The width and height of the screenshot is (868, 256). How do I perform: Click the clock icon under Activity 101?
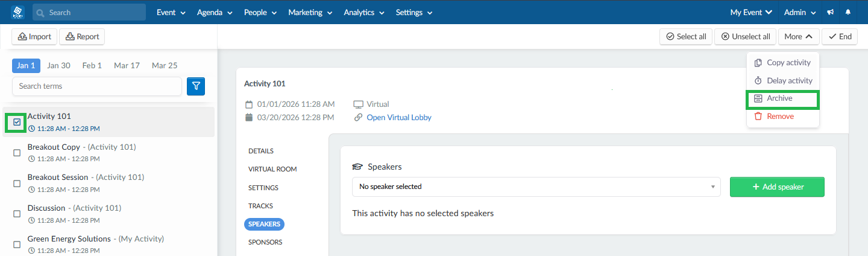32,129
